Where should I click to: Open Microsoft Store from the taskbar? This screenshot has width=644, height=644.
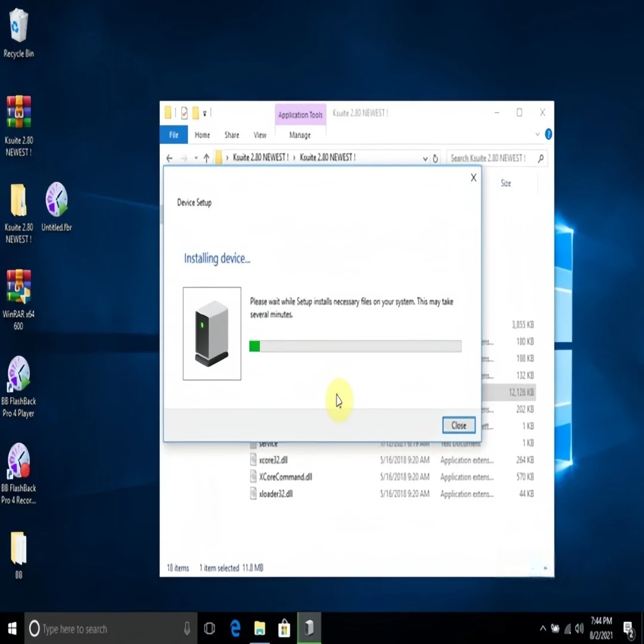click(x=284, y=628)
